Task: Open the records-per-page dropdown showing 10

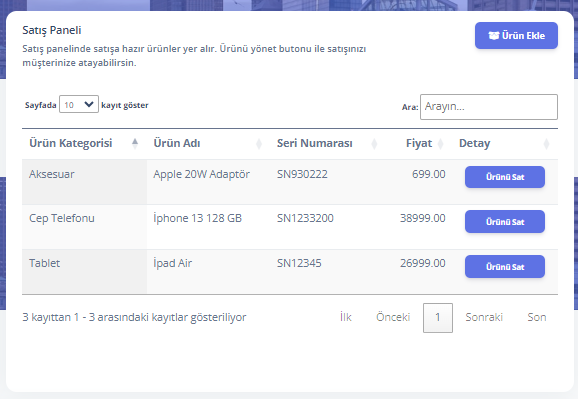Action: coord(79,104)
